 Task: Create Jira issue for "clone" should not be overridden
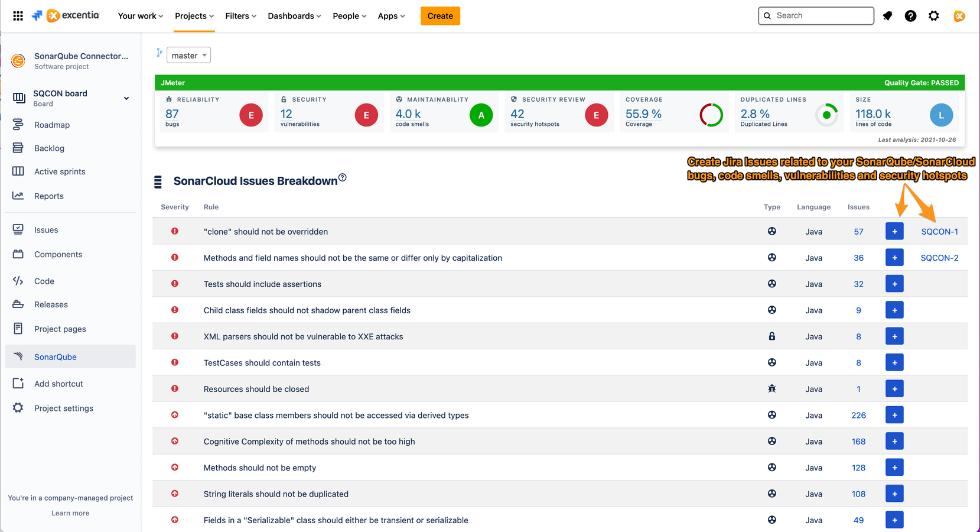pyautogui.click(x=894, y=231)
